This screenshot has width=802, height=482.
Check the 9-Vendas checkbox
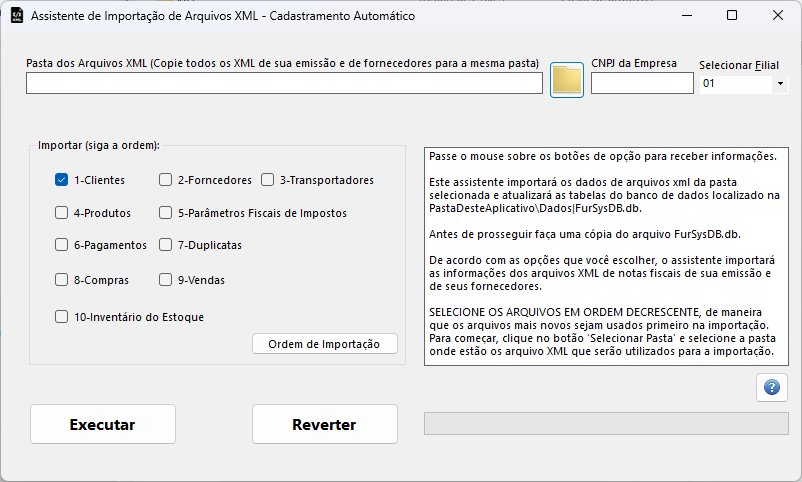pos(166,280)
